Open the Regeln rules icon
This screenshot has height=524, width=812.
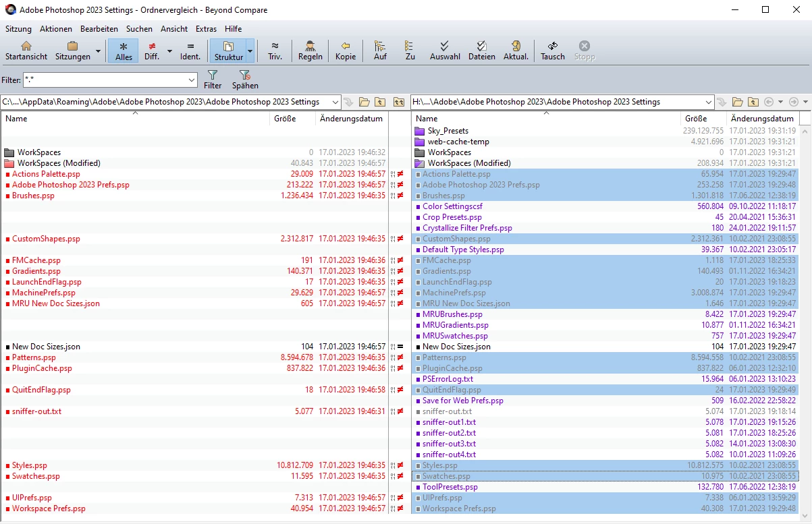tap(310, 46)
